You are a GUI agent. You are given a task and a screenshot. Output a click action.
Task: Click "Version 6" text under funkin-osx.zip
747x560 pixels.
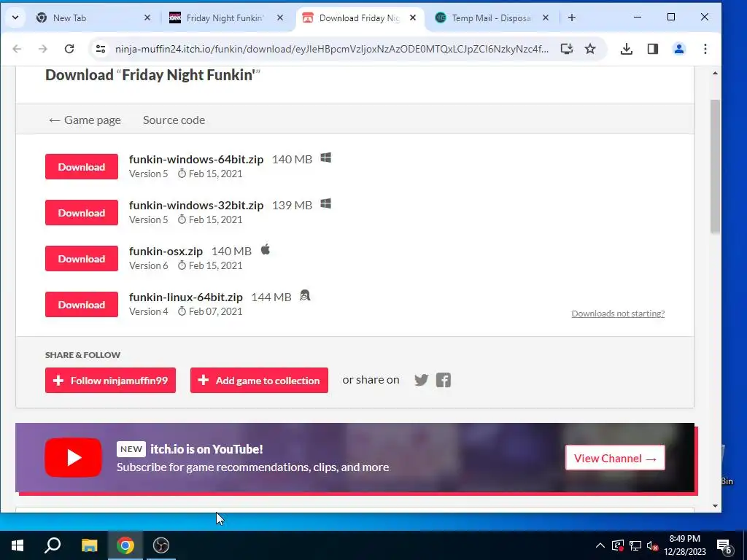point(149,265)
